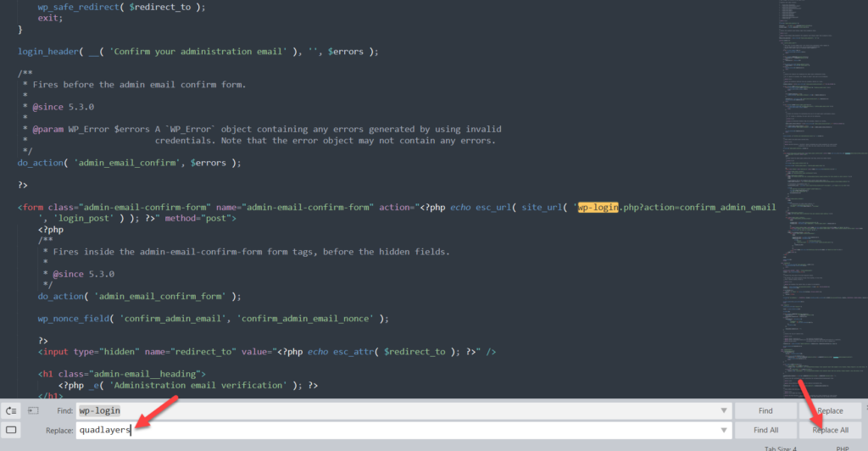
Task: Click the minimap code overview
Action: 823,199
